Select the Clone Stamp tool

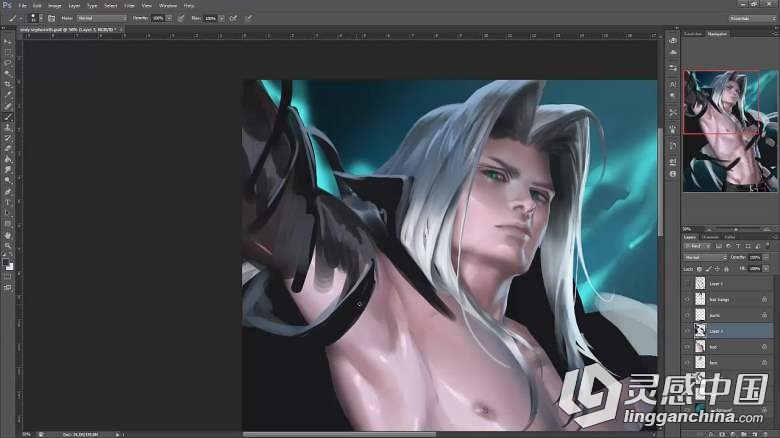pyautogui.click(x=7, y=128)
